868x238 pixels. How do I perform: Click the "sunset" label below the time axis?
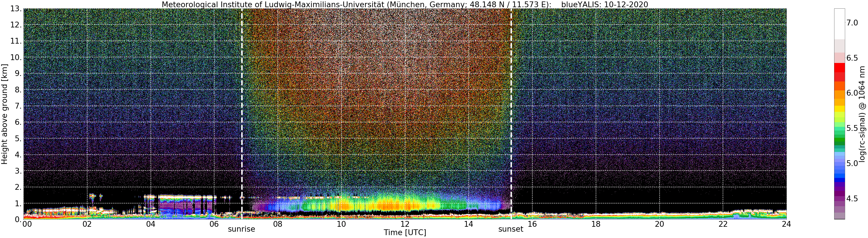(x=511, y=229)
